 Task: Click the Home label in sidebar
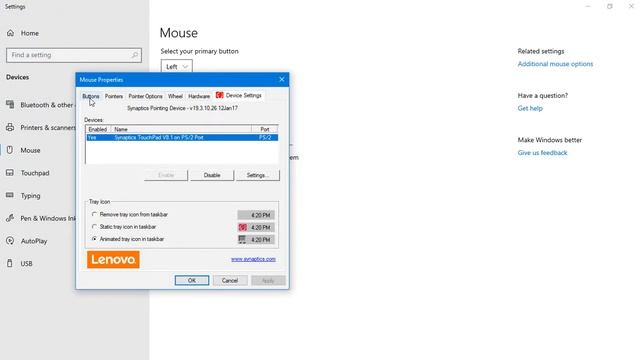pyautogui.click(x=30, y=33)
